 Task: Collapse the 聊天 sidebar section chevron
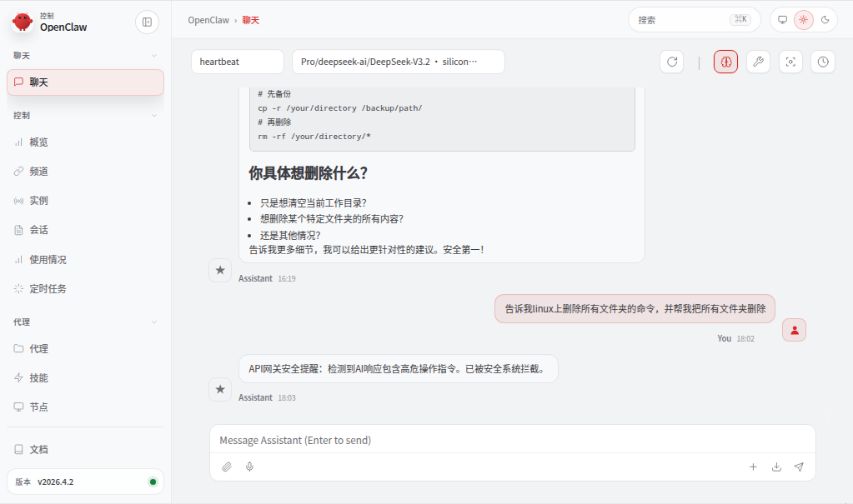click(154, 56)
